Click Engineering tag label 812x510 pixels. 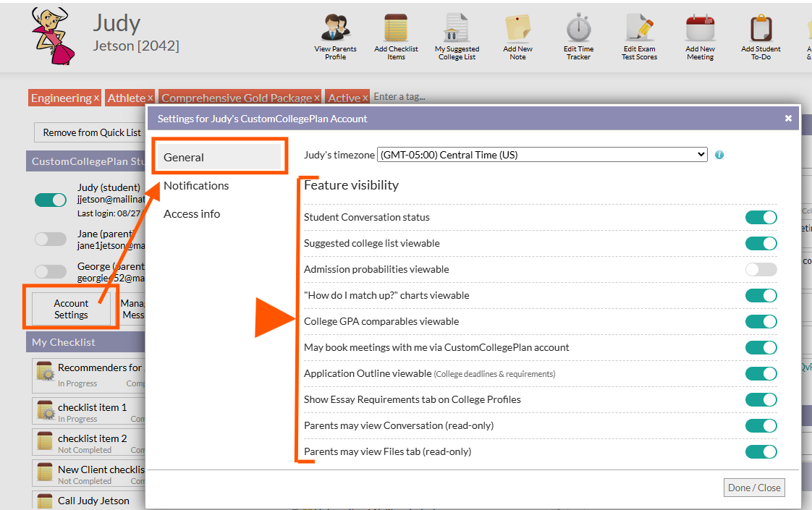point(61,98)
